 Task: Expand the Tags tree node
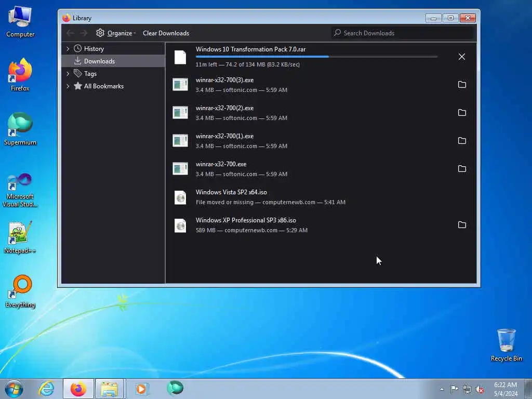pyautogui.click(x=68, y=74)
